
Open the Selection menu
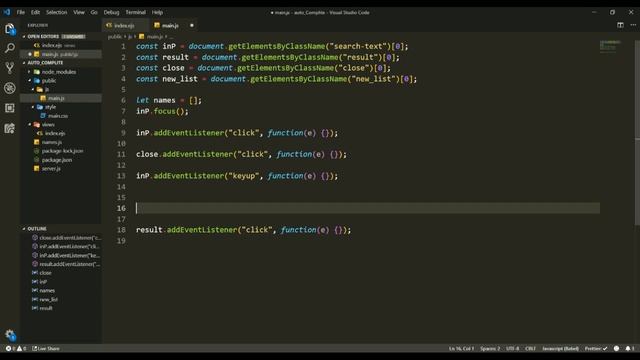click(56, 12)
